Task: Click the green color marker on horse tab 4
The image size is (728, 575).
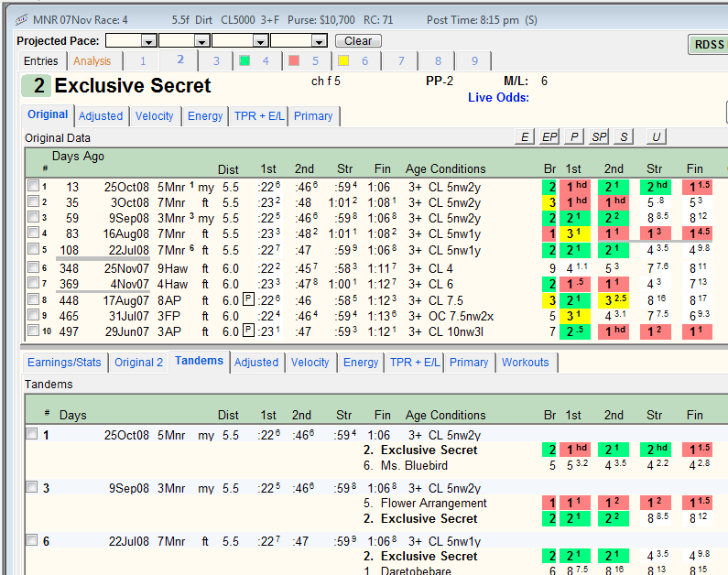Action: [244, 60]
